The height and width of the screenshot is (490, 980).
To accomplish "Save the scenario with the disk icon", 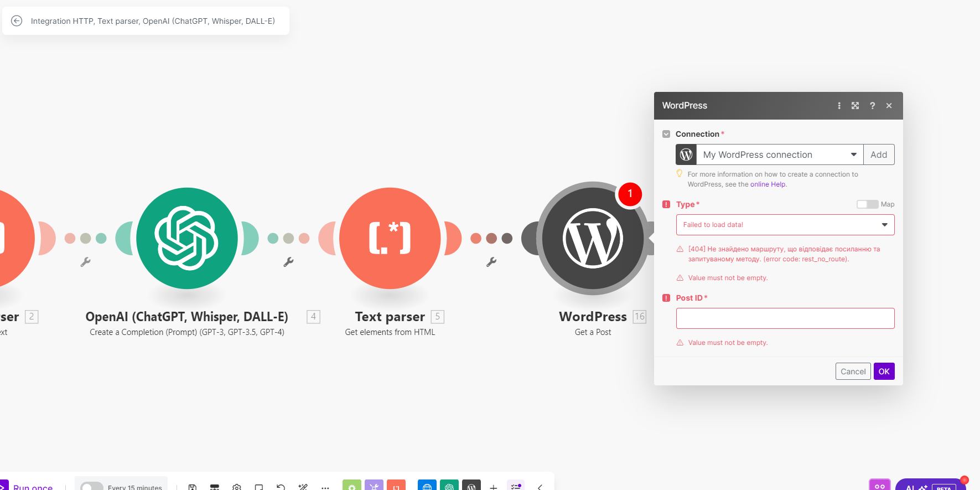I will 193,487.
